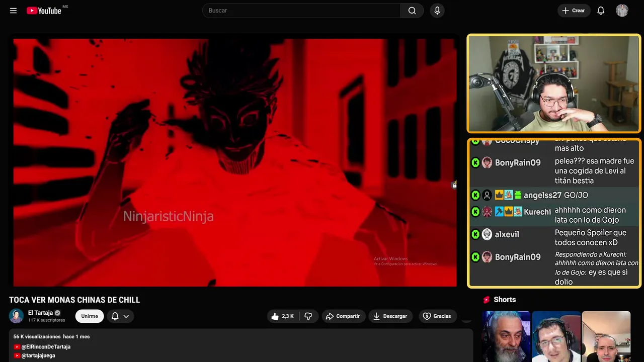Click the video player area
Screen dimensions: 644x362
tap(235, 162)
